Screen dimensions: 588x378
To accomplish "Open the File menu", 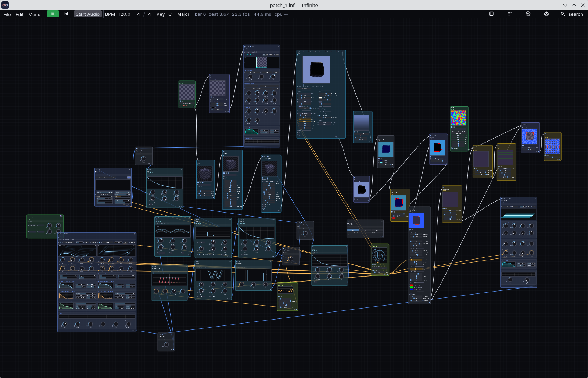I will [7, 14].
